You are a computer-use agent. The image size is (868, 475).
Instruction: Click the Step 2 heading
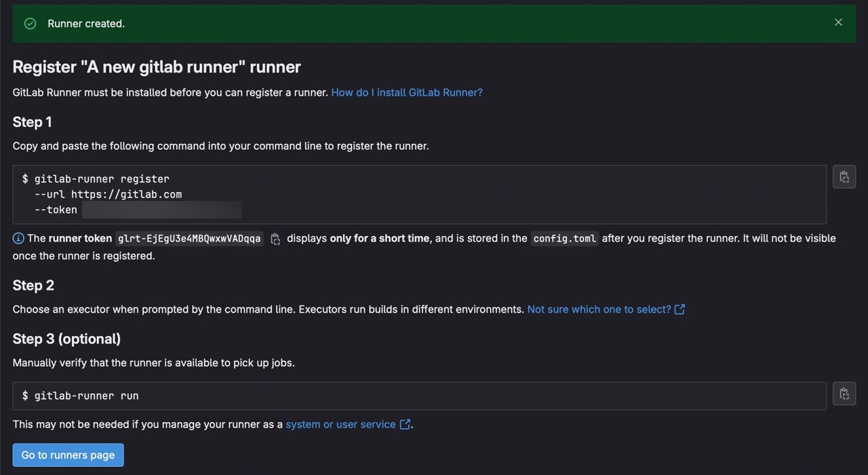click(33, 286)
